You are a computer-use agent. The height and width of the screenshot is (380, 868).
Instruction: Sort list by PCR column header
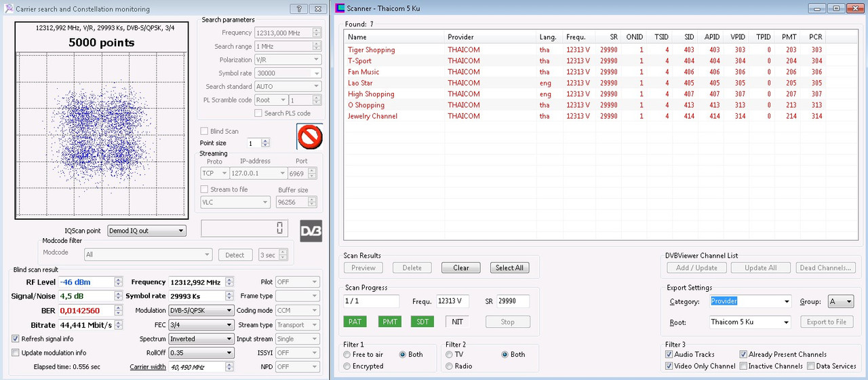tap(814, 37)
